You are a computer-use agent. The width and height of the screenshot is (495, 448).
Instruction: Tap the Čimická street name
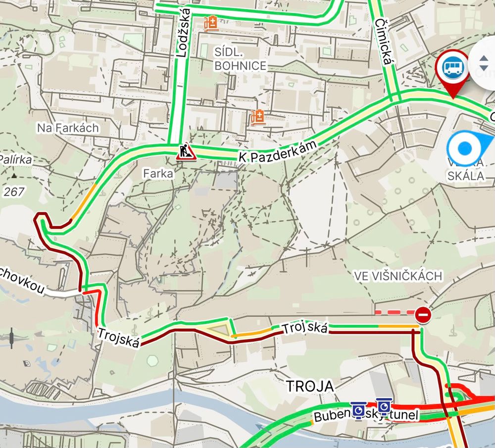[384, 42]
